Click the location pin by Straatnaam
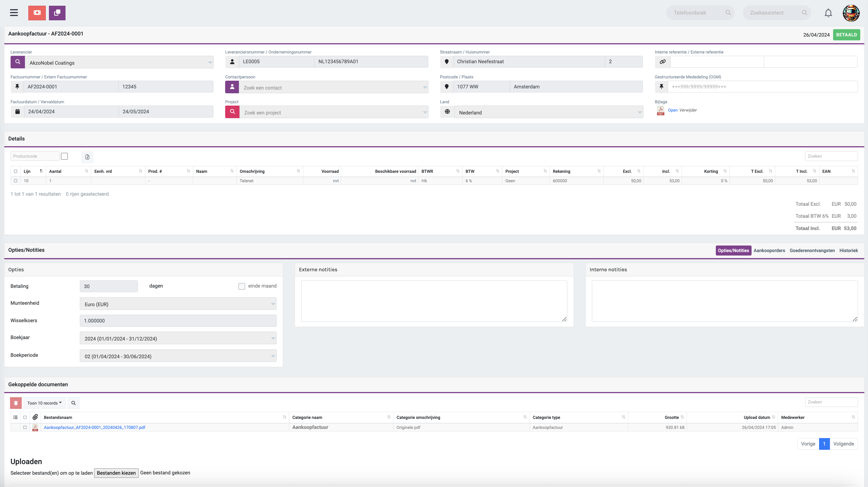Viewport: 868px width, 487px height. (x=447, y=62)
